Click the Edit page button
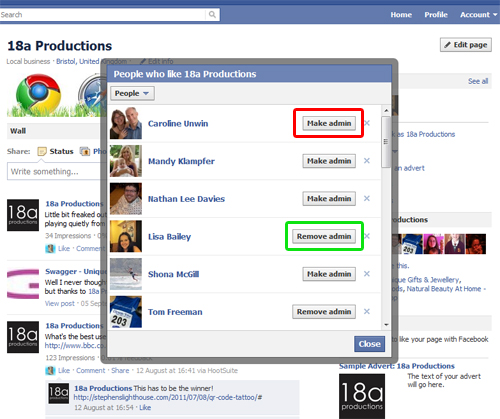 click(x=466, y=45)
